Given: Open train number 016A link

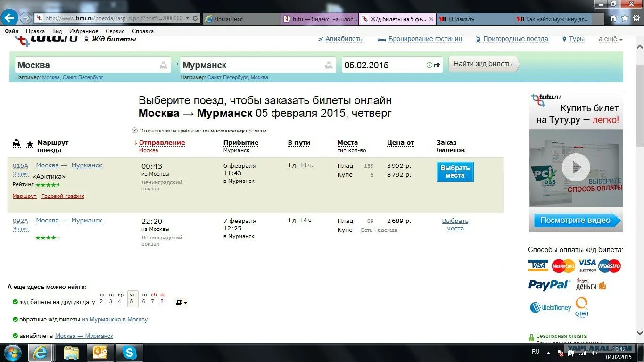Looking at the screenshot, I should [20, 165].
